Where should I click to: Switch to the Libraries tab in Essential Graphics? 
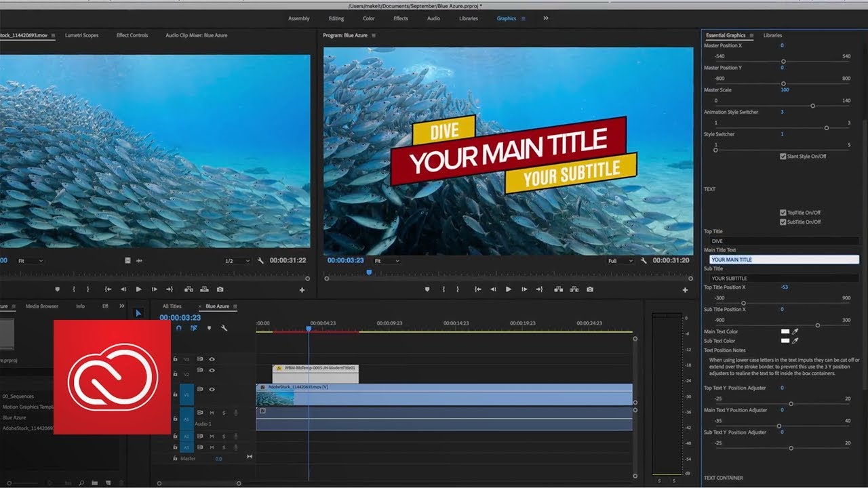pyautogui.click(x=772, y=35)
